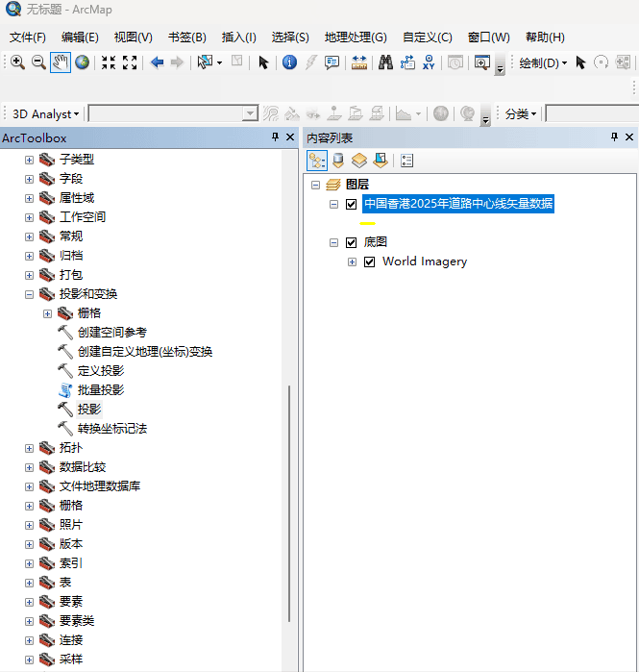639x672 pixels.
Task: Open the 3D Analyst layer combo box
Action: [x=250, y=114]
